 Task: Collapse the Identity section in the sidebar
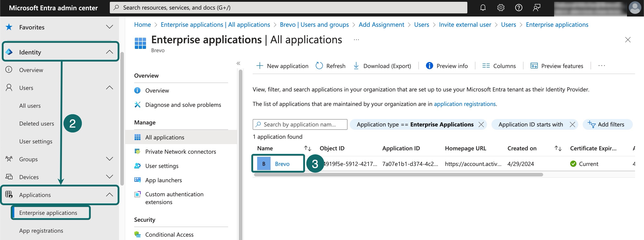coord(109,52)
